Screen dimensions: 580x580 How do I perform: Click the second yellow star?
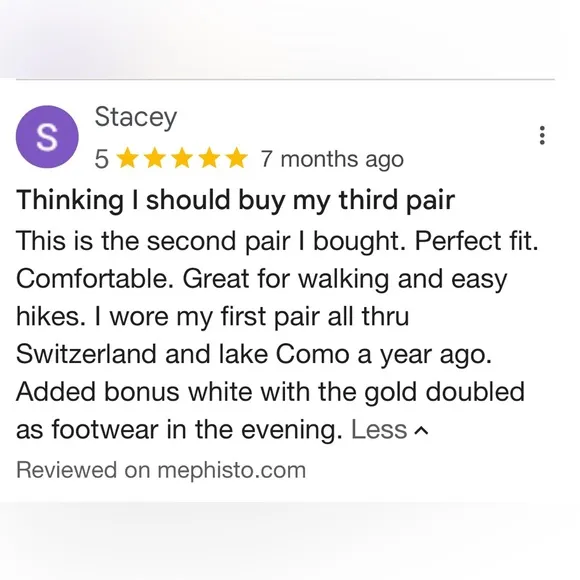154,158
